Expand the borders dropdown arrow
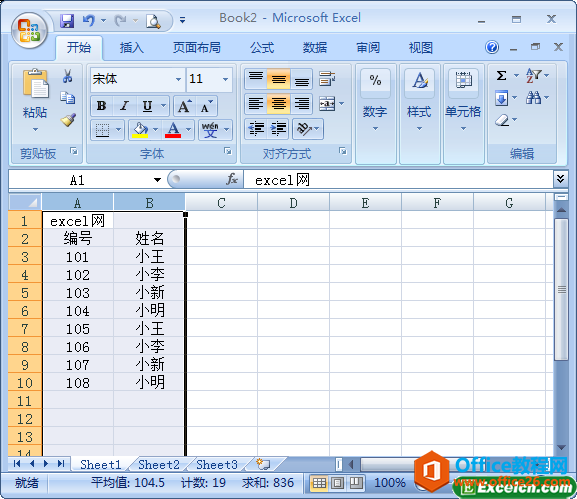 118,130
